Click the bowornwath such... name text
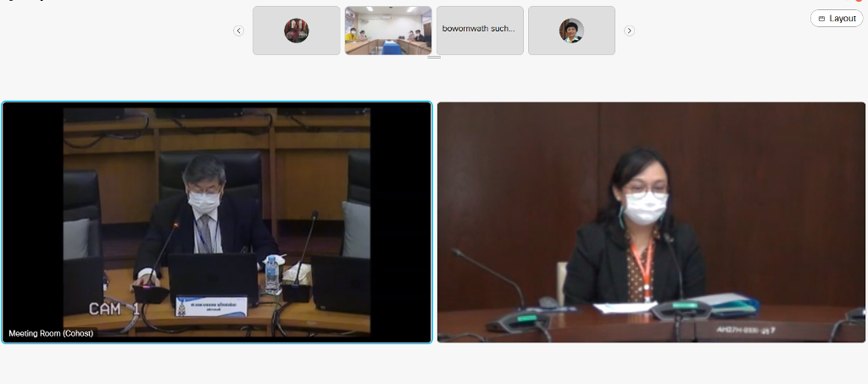Viewport: 868px width, 384px height. click(478, 29)
